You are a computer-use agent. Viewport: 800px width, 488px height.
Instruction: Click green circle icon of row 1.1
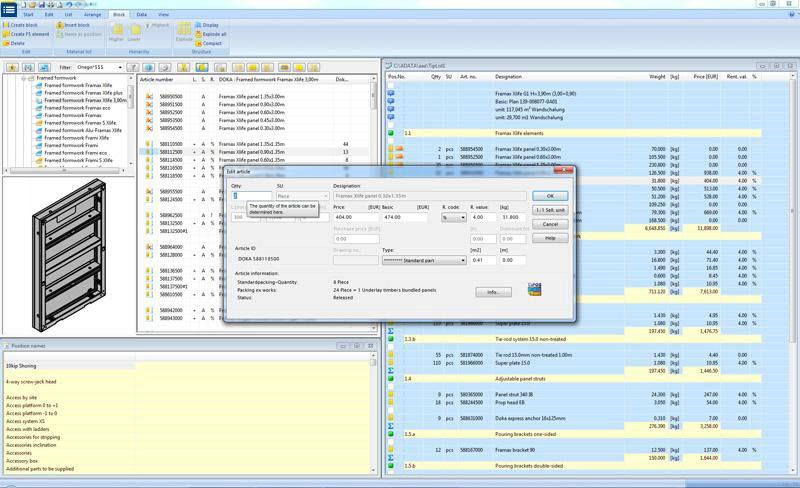tap(391, 133)
